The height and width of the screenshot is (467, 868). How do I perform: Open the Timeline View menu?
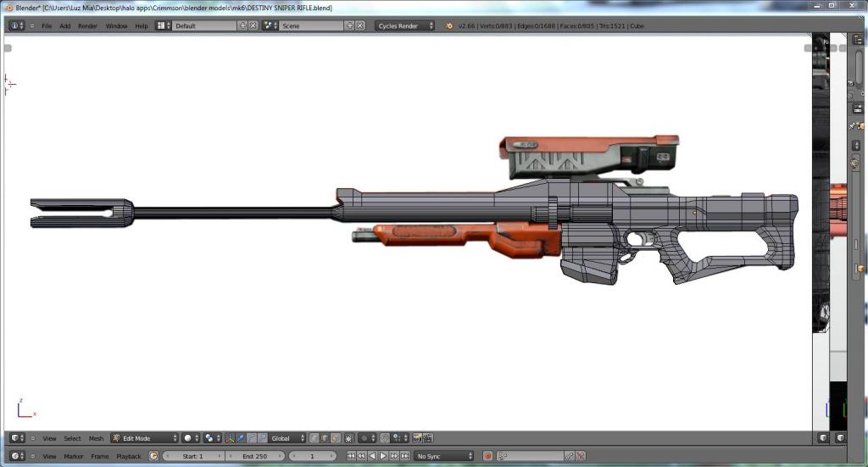click(49, 457)
